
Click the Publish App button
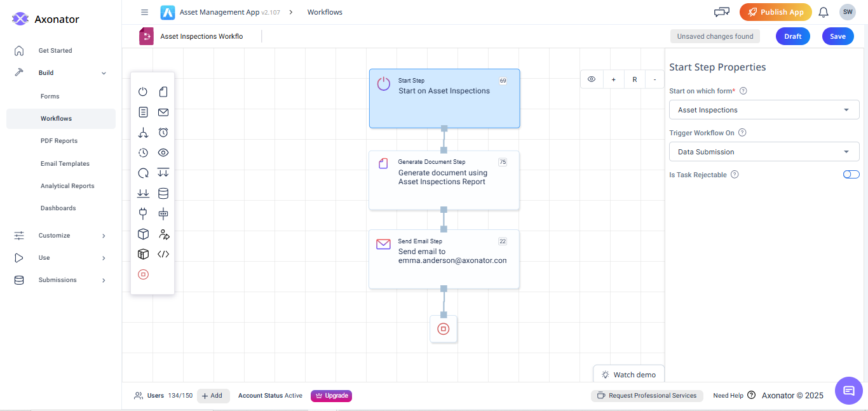click(x=775, y=11)
